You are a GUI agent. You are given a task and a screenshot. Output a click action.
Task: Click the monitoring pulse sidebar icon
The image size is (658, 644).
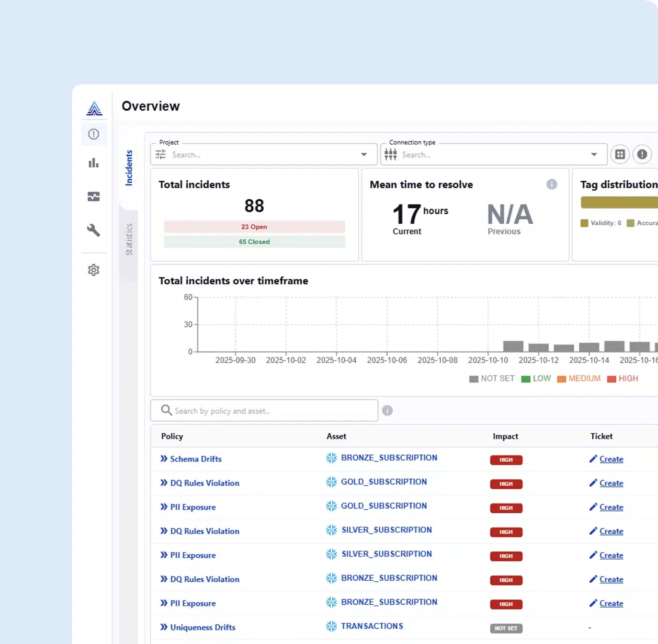(93, 196)
